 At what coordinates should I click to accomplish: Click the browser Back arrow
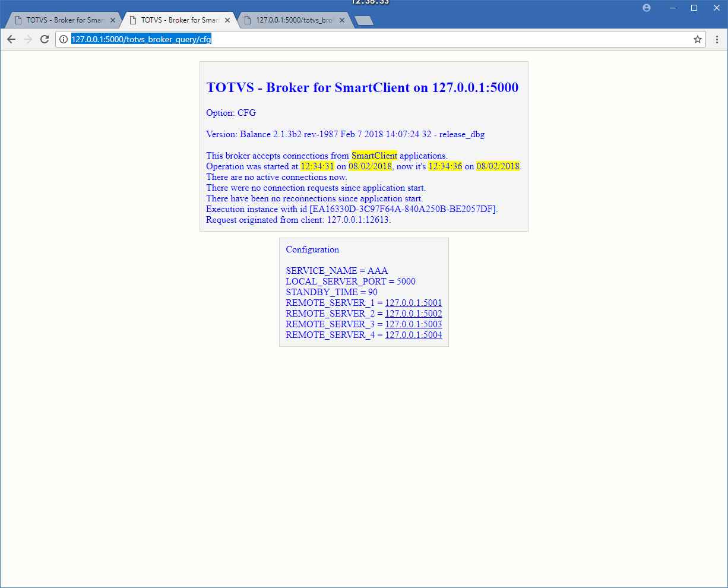tap(11, 39)
